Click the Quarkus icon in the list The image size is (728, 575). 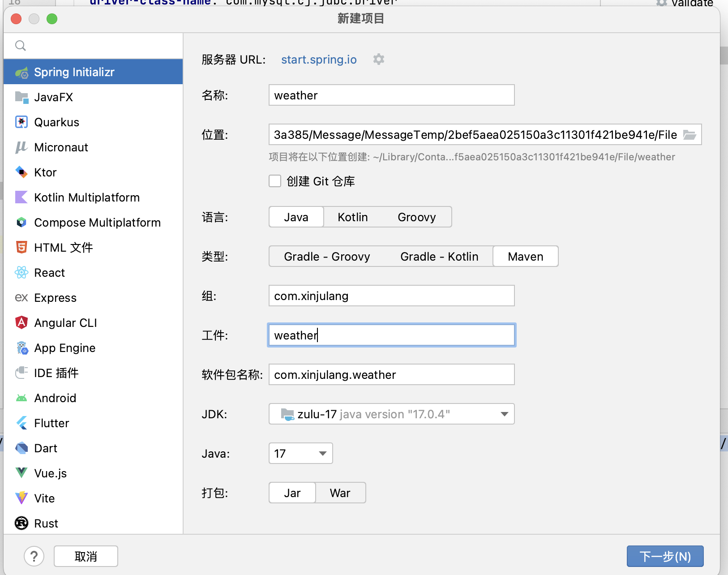[21, 122]
